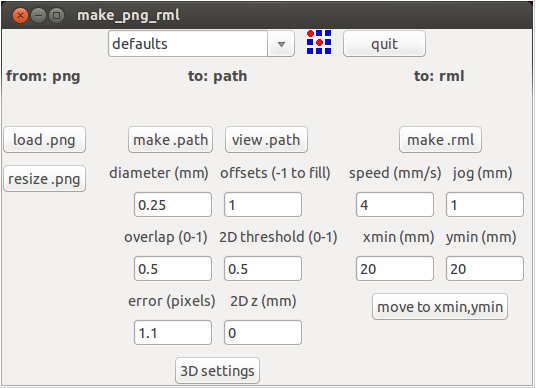Close the make_png_rml window

tap(20, 15)
